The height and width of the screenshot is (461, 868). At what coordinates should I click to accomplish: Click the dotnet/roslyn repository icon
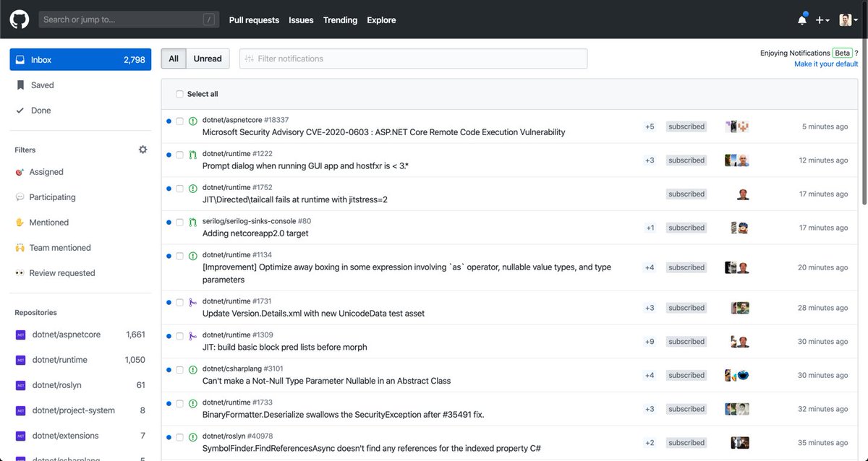(x=20, y=385)
